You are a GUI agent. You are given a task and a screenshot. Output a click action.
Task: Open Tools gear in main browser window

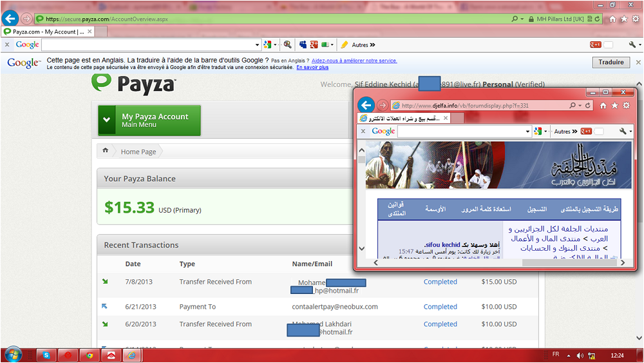coord(636,19)
